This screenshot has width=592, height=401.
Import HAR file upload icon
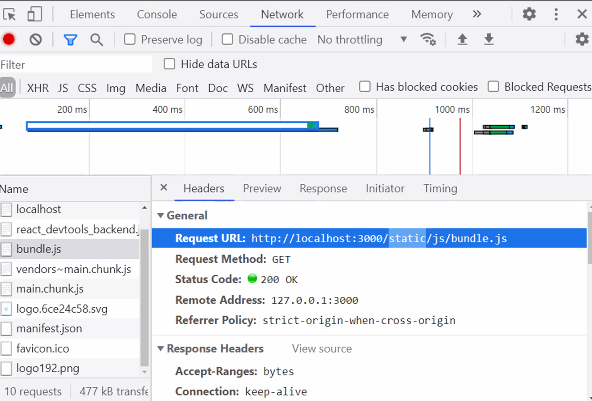[462, 39]
